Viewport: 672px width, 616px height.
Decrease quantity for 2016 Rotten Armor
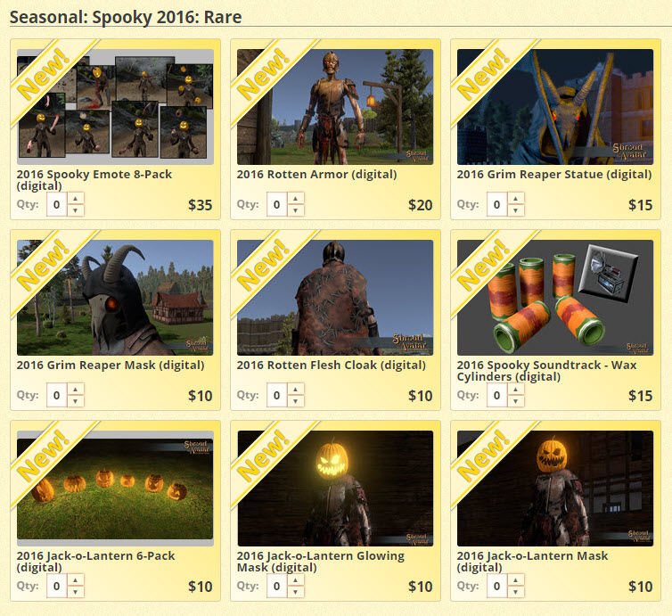click(x=296, y=210)
